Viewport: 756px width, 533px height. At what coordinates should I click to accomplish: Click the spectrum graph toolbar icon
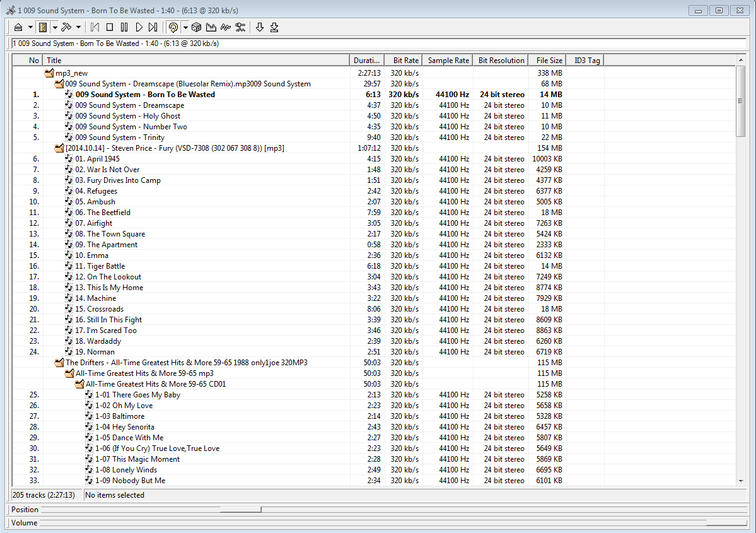(x=211, y=27)
